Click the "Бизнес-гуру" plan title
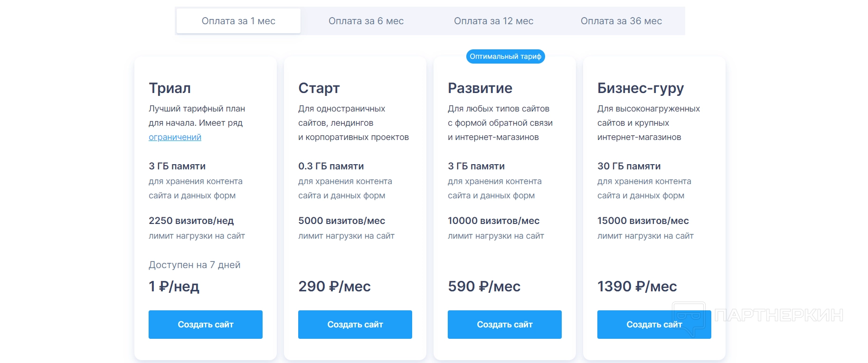 coord(640,88)
